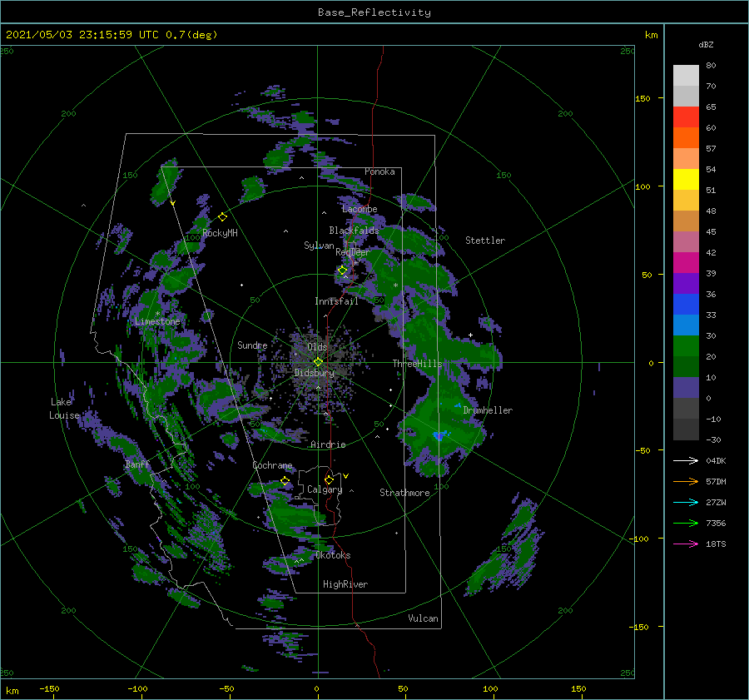This screenshot has width=749, height=700.
Task: Click the green 7356 arrow in legend
Action: (x=686, y=524)
